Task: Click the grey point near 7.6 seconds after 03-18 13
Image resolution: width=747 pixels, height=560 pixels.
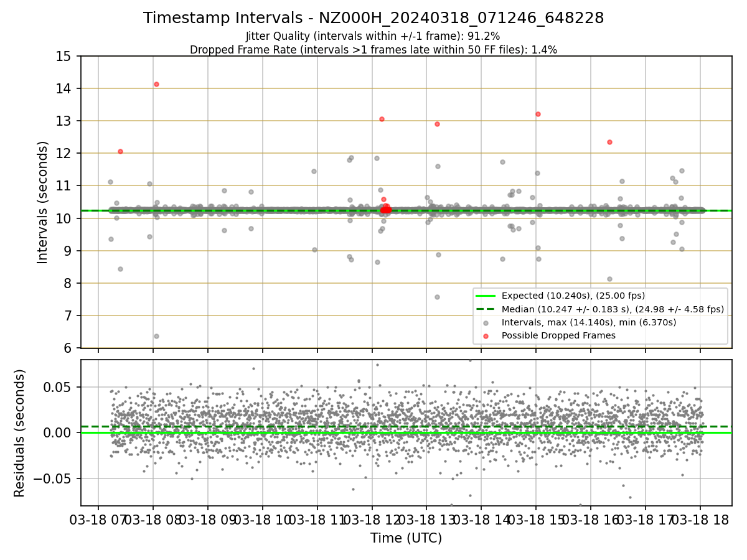Action: [437, 297]
